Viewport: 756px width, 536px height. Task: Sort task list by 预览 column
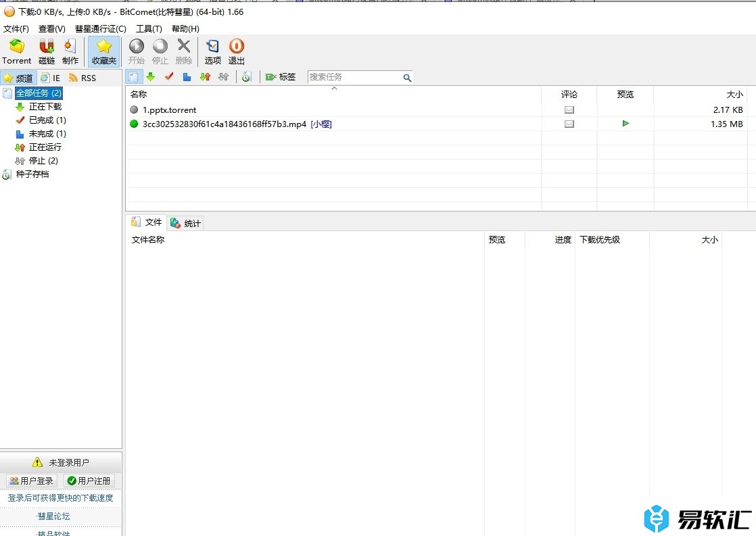tap(625, 95)
